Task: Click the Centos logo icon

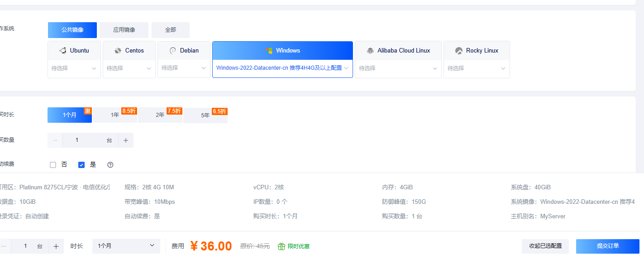Action: [x=118, y=51]
